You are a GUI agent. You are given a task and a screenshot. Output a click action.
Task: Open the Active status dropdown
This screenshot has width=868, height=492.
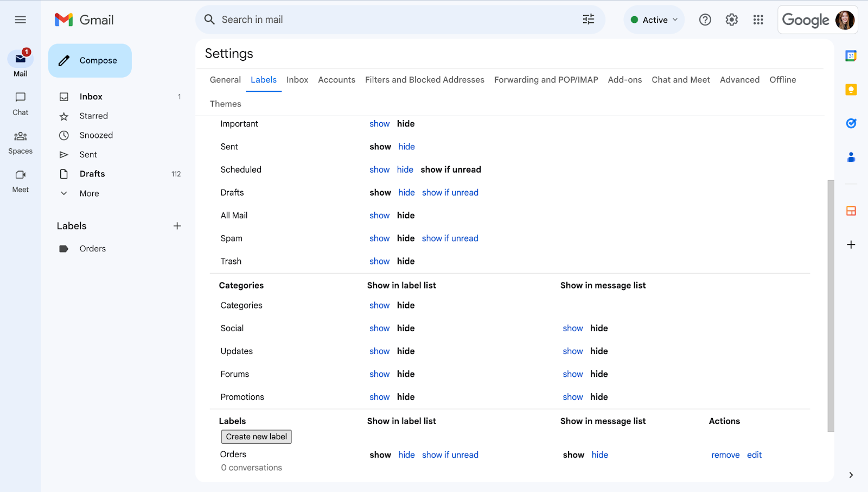[x=653, y=19]
